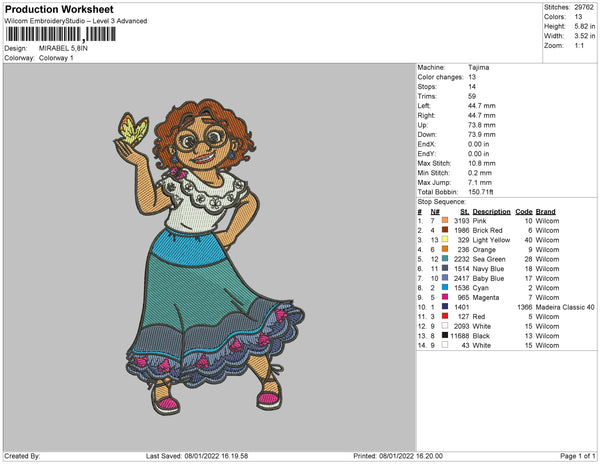Click the Light Yellow color swatch
Viewport: 600px width, 464px height.
click(x=445, y=239)
